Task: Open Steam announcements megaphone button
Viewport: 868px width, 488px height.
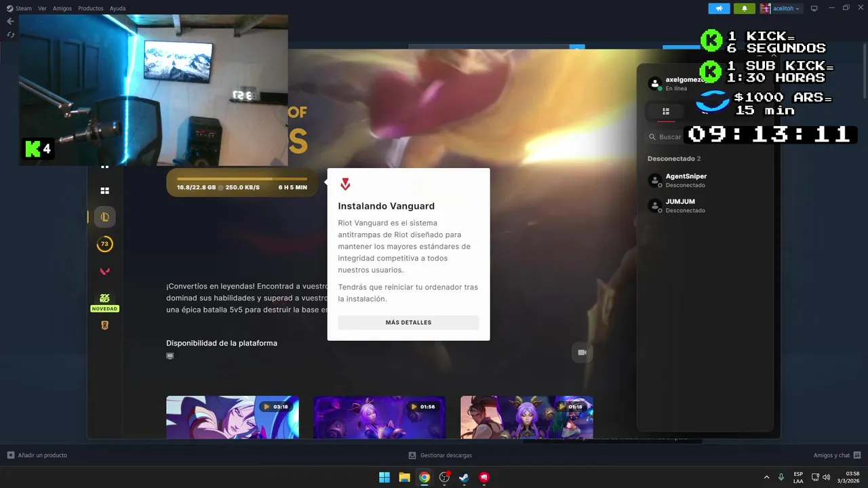Action: point(719,8)
